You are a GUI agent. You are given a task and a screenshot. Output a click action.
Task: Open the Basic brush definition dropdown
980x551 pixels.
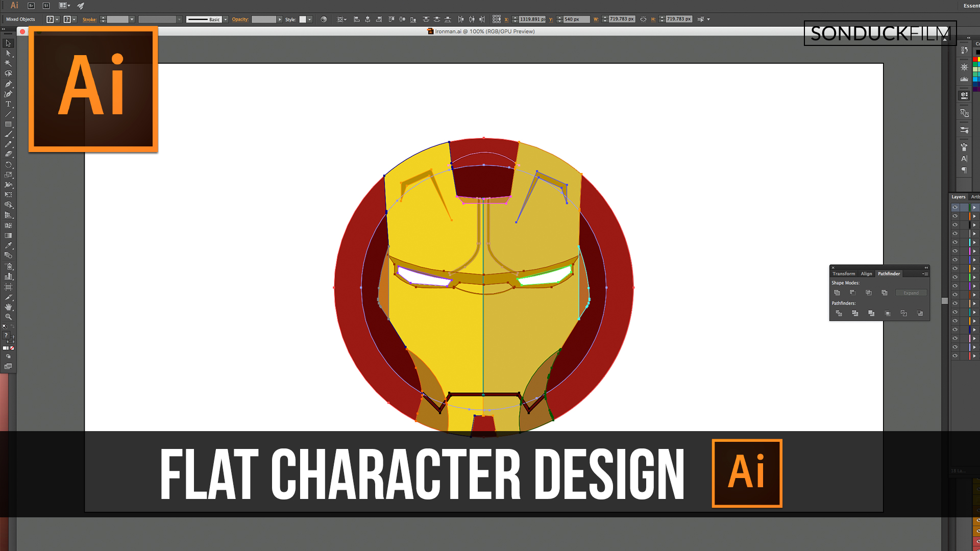point(226,19)
